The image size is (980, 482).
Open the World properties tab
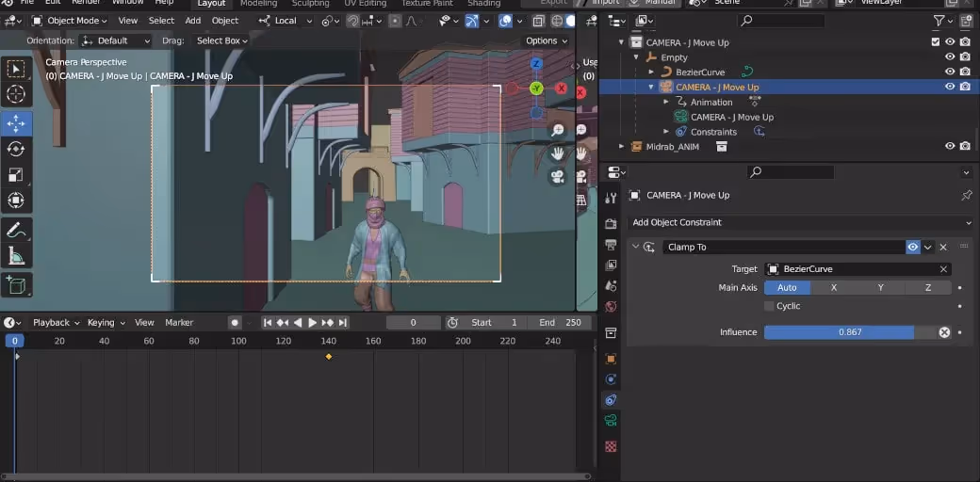coord(611,307)
